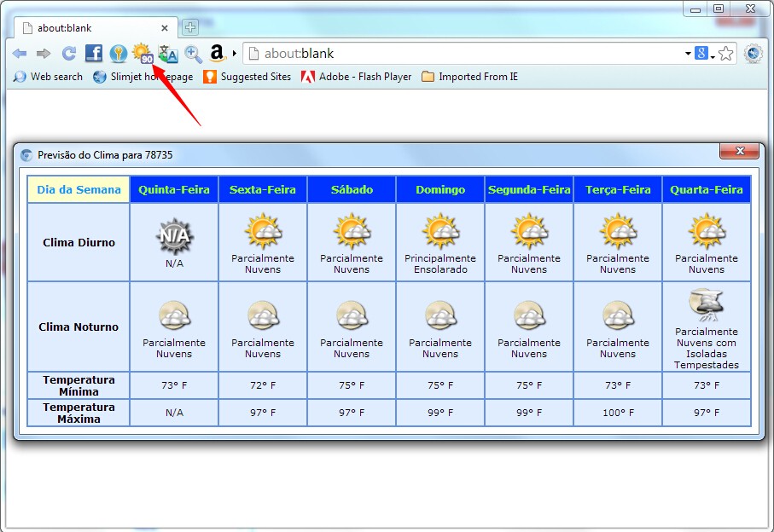Viewport: 774px width, 532px height.
Task: Minimize the browser window
Action: point(695,9)
